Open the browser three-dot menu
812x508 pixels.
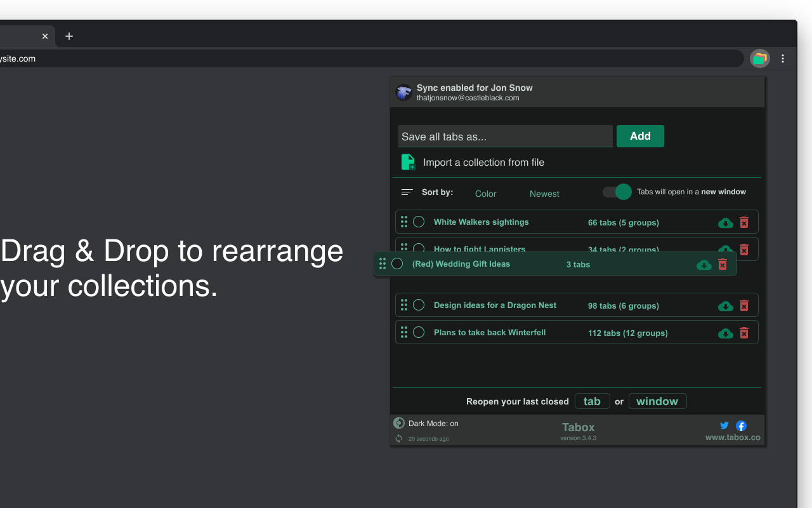click(x=783, y=58)
